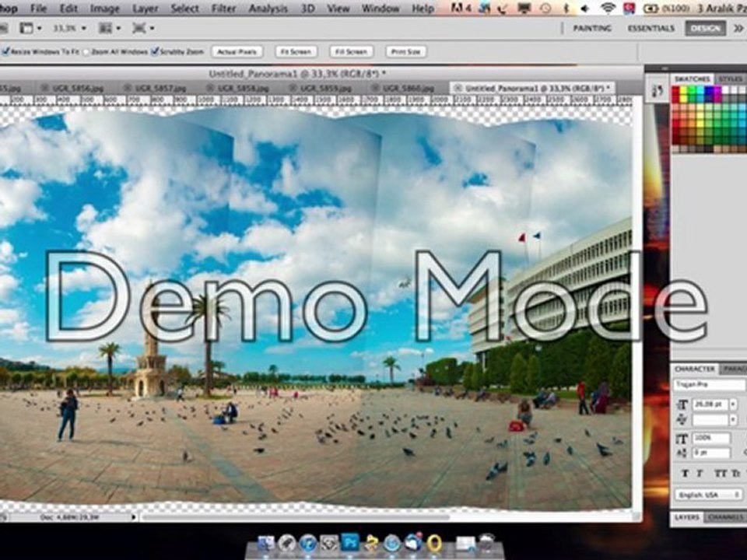Click the Print Size button
Screen dimensions: 747x560
[x=406, y=51]
